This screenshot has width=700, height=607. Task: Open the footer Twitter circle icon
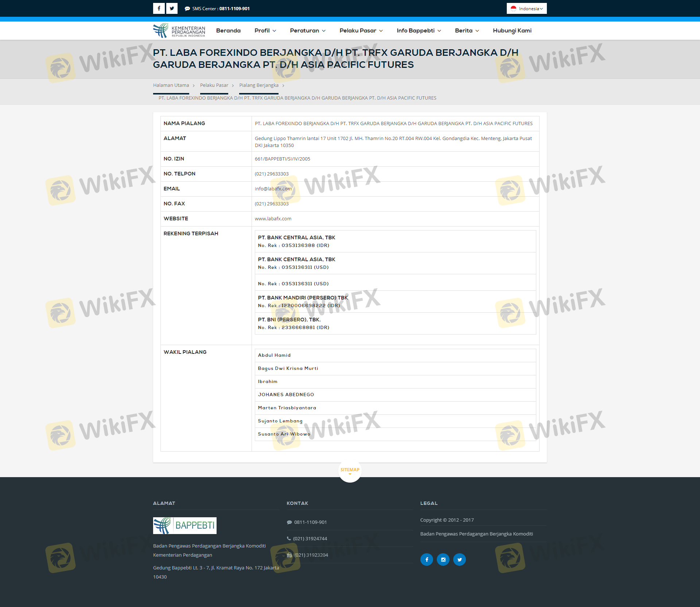point(459,560)
